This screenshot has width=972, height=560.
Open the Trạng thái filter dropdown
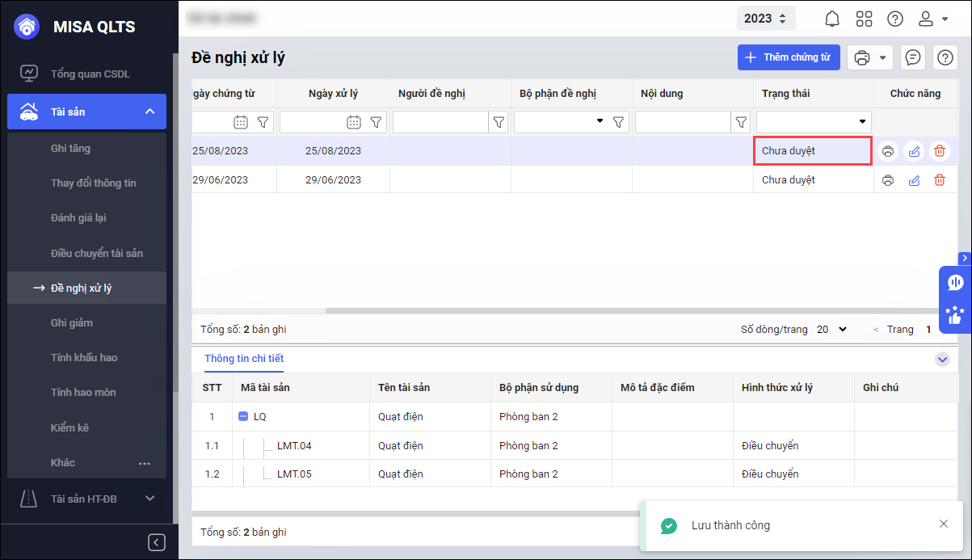(x=861, y=122)
